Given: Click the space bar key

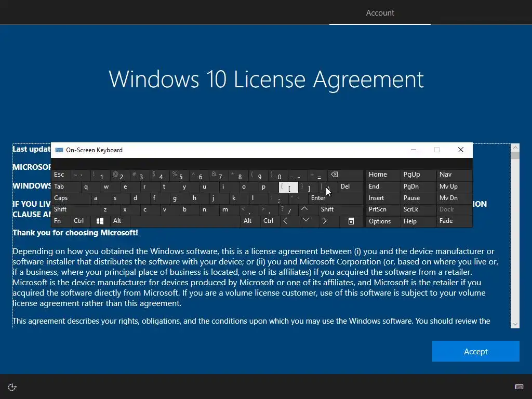Looking at the screenshot, I should tap(185, 221).
